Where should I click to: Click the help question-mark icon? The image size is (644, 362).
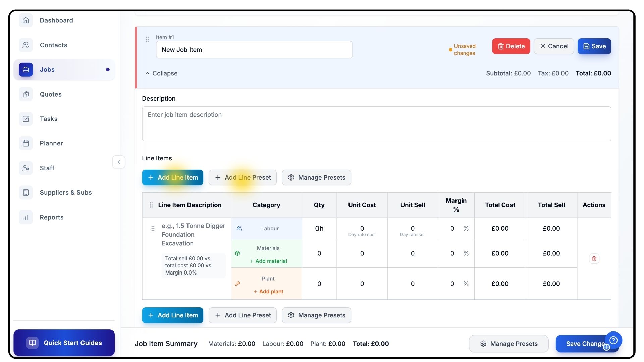[x=613, y=340]
